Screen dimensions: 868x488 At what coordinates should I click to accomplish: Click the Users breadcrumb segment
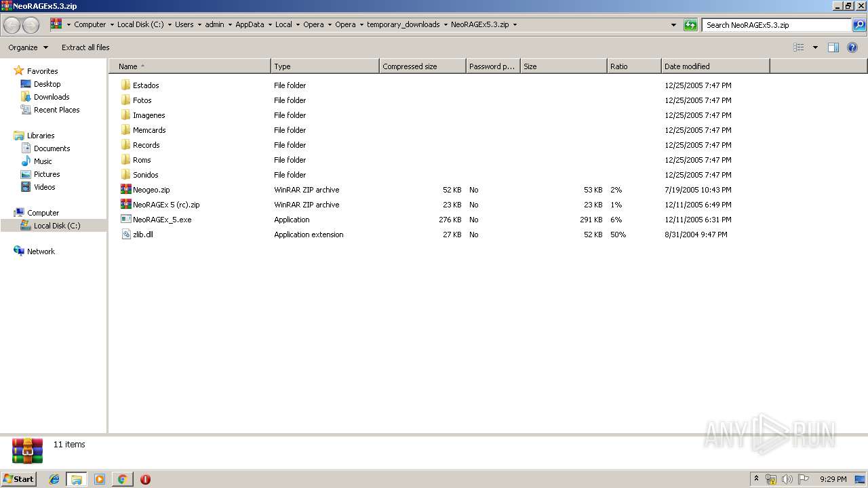[184, 25]
